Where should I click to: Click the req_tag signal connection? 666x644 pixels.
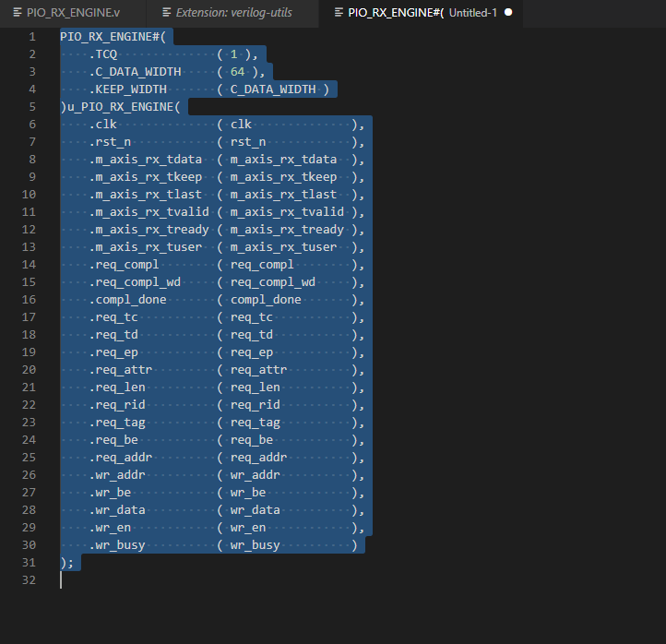click(x=256, y=423)
